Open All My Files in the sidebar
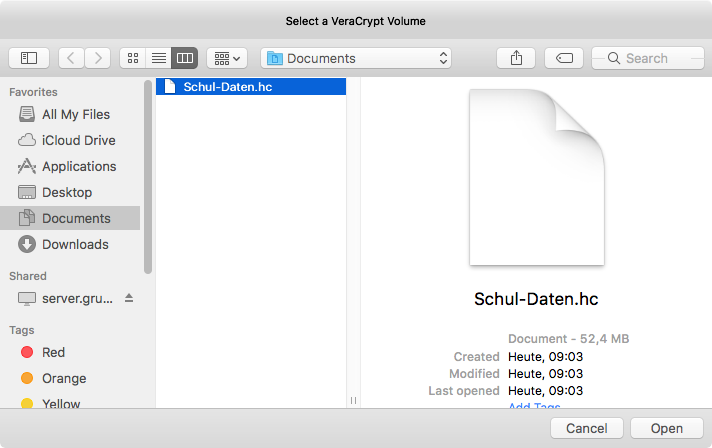The width and height of the screenshot is (712, 448). [x=75, y=114]
